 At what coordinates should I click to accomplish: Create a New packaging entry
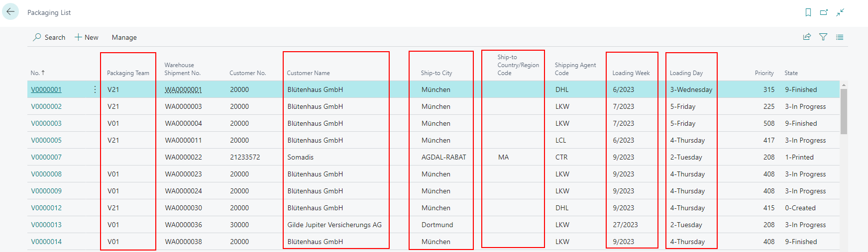(87, 37)
